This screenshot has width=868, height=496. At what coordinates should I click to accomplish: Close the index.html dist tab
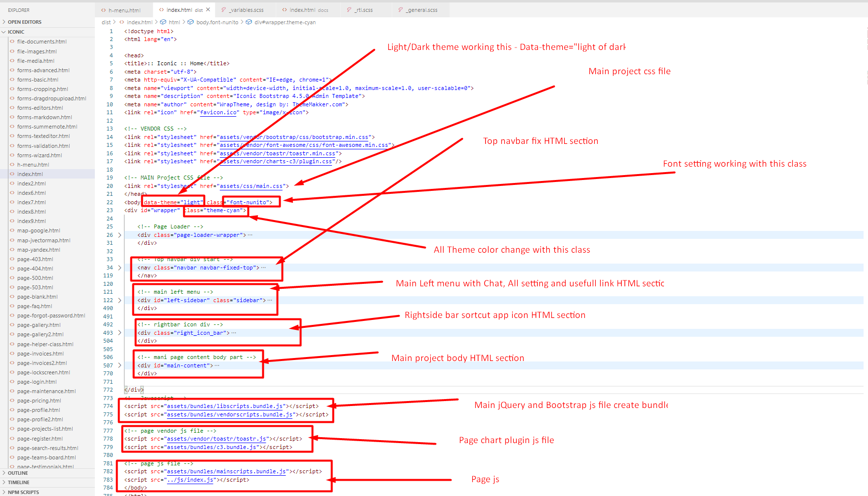(208, 10)
